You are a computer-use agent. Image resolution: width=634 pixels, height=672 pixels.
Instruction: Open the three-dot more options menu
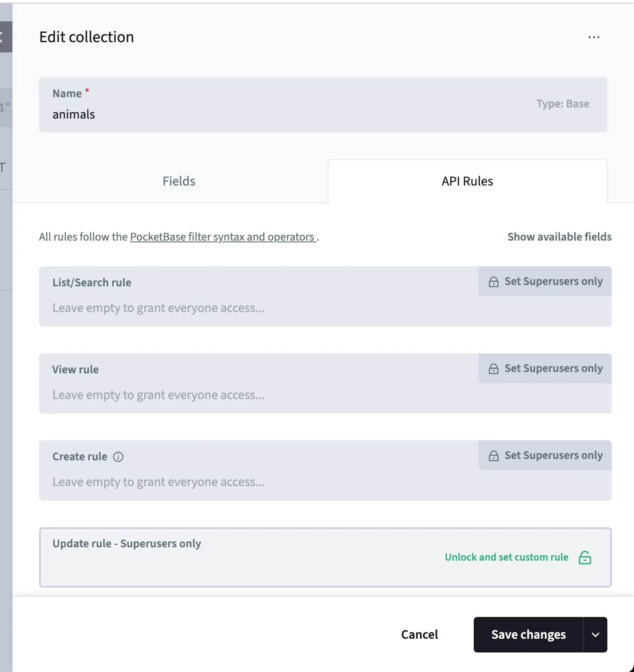(594, 37)
